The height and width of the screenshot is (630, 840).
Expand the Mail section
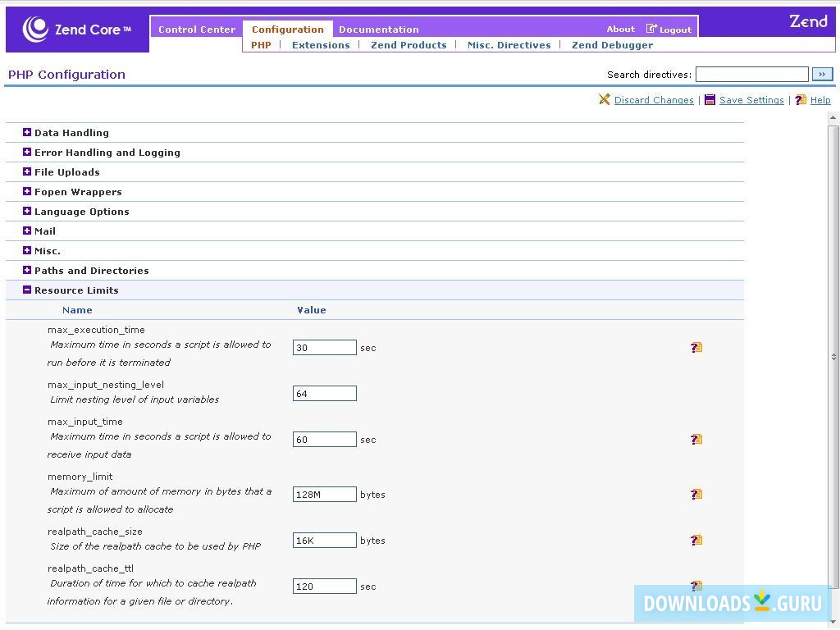coord(26,231)
